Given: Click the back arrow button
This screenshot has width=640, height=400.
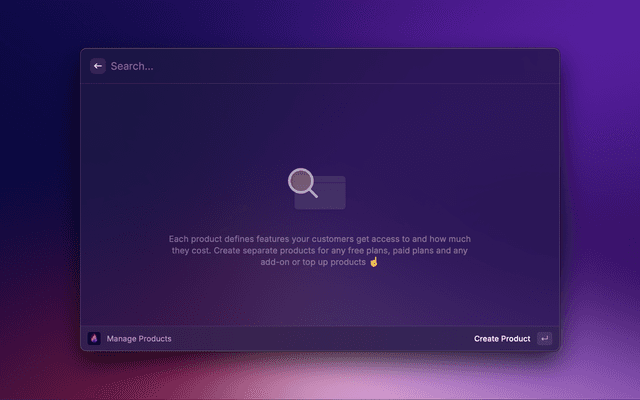Looking at the screenshot, I should pyautogui.click(x=98, y=66).
